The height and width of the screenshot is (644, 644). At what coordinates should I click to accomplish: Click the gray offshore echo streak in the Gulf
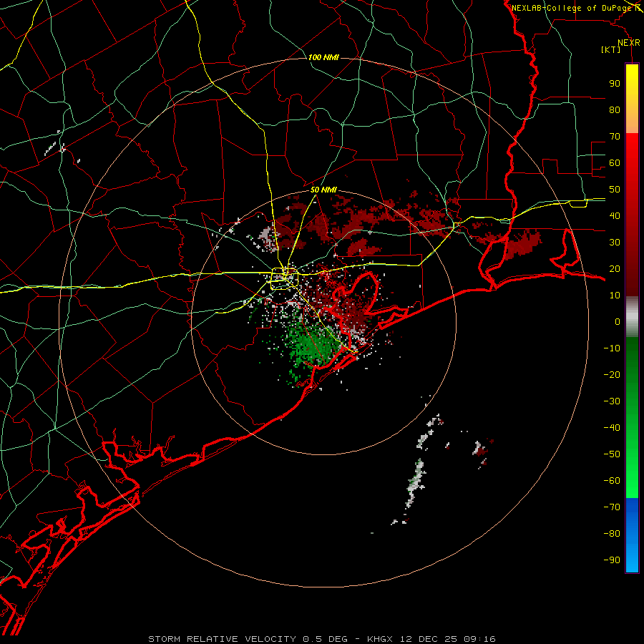(x=415, y=482)
